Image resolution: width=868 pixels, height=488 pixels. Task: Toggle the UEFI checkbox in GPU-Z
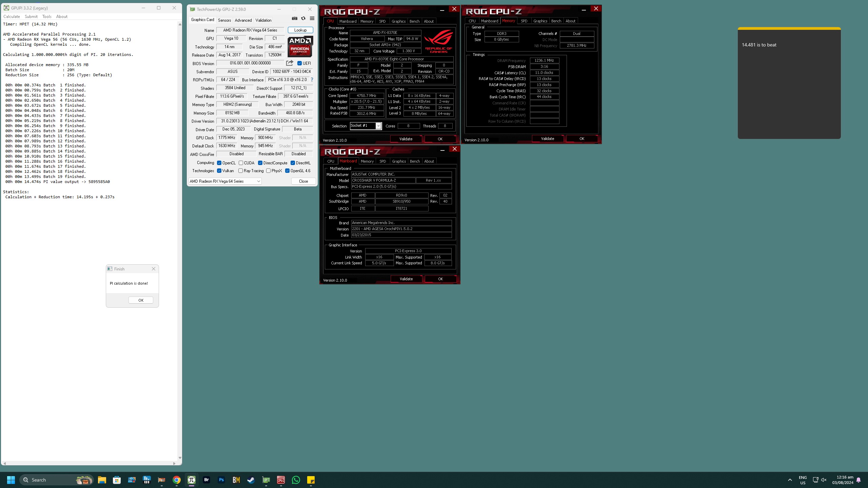[299, 63]
